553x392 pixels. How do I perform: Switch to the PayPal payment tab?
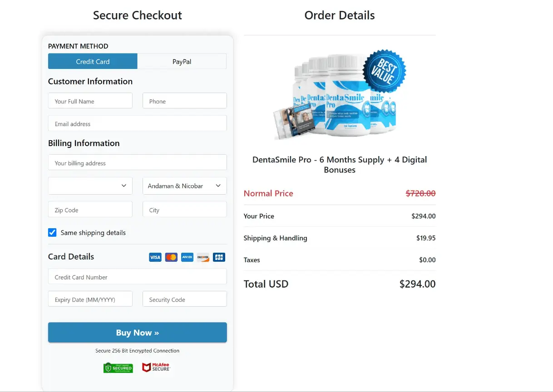click(182, 61)
